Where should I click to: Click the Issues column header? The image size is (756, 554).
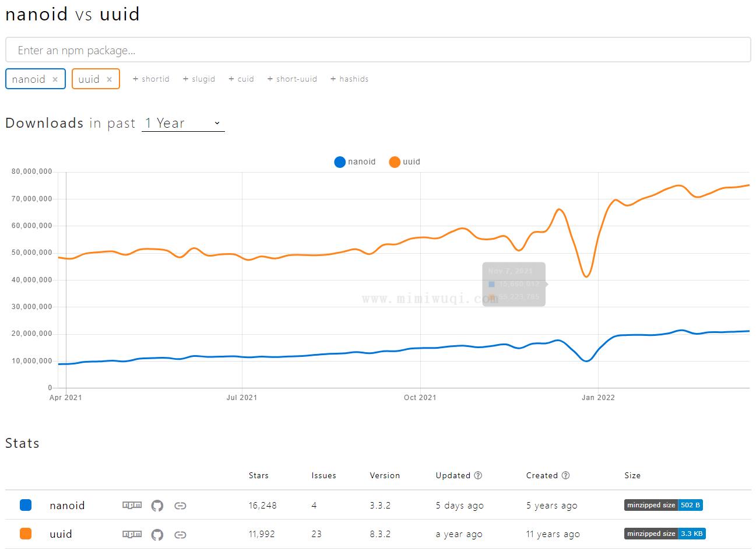tap(324, 475)
